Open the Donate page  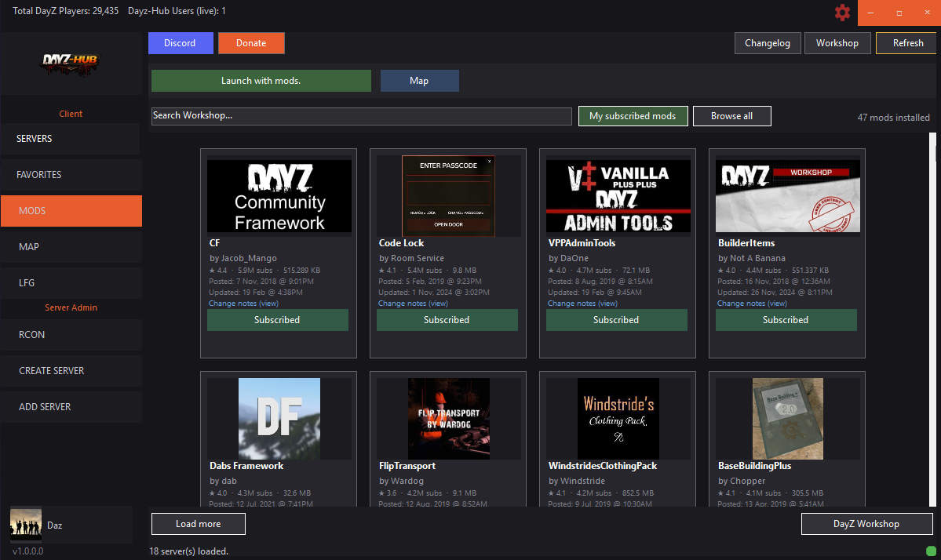click(x=251, y=42)
